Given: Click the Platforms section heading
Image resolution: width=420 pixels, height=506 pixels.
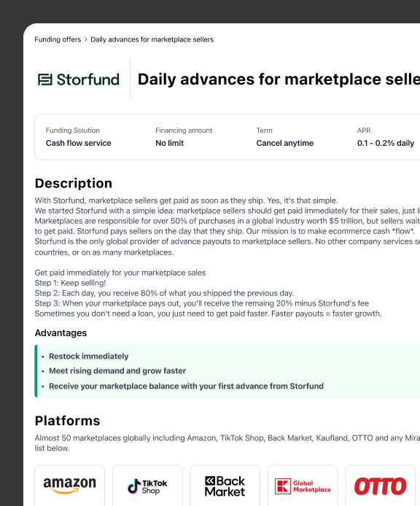Looking at the screenshot, I should (68, 421).
